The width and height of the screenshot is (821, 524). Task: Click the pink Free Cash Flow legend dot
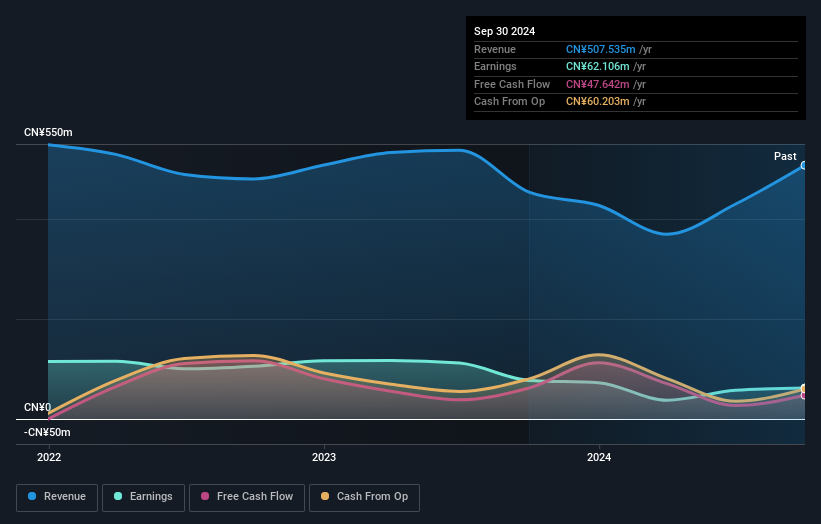205,496
